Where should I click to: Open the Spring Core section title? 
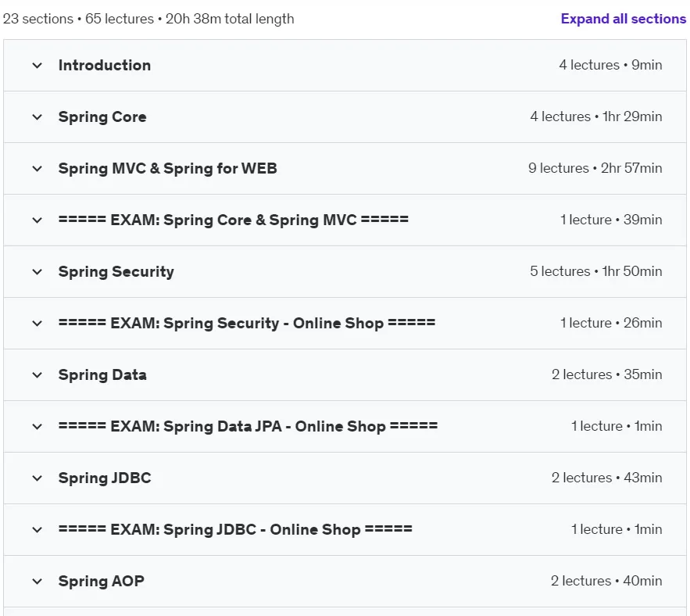(x=102, y=116)
